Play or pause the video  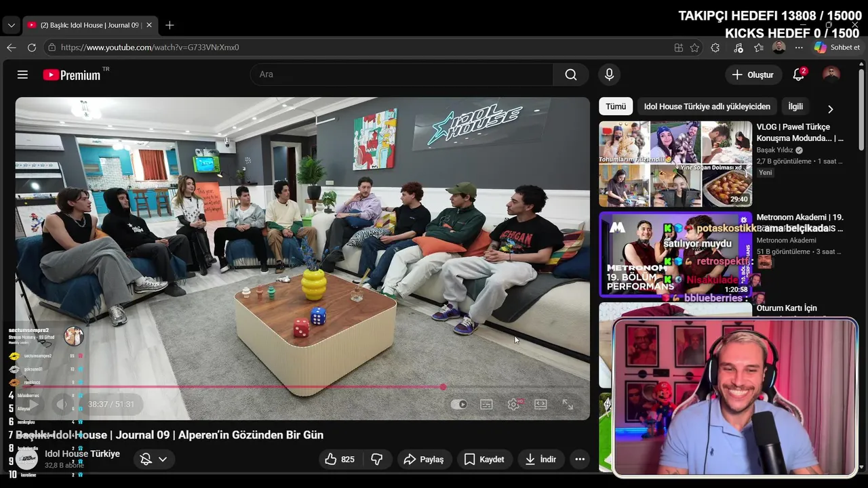(x=33, y=404)
